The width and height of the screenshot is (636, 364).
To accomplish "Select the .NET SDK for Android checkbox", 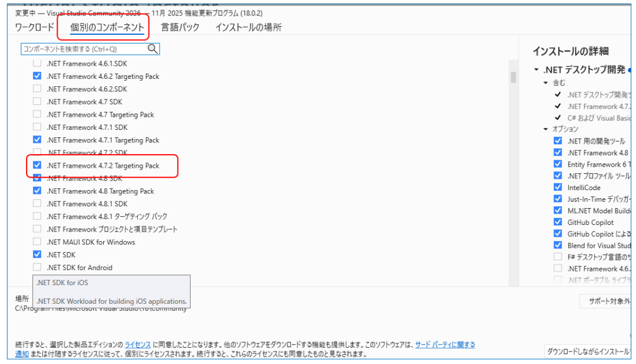I will tap(37, 268).
